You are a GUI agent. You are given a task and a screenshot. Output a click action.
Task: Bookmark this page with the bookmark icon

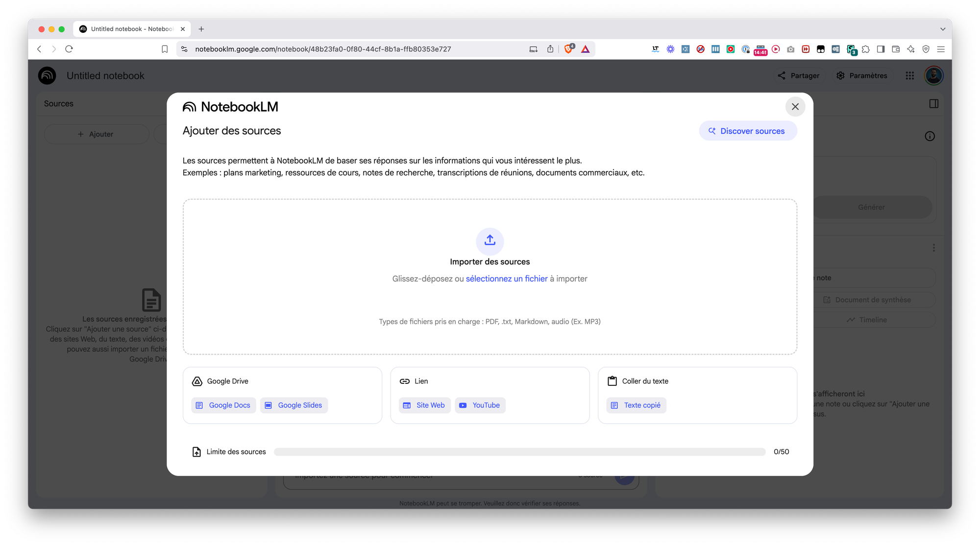click(165, 49)
